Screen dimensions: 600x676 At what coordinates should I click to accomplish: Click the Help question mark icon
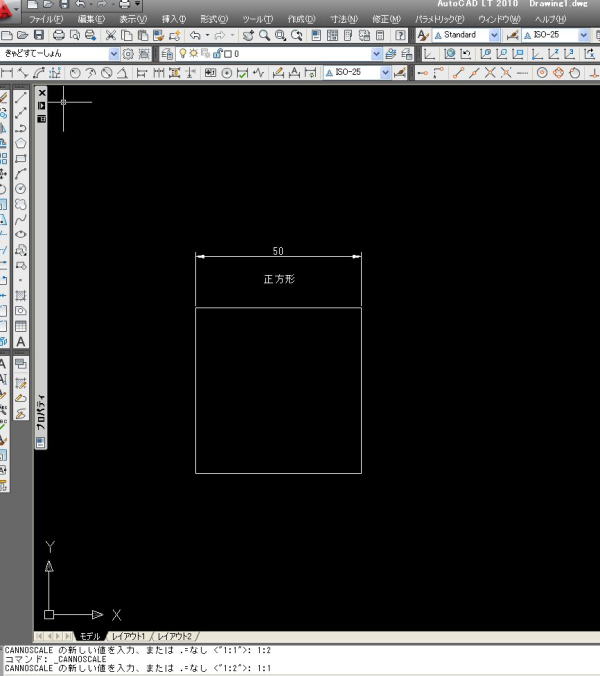tap(400, 35)
